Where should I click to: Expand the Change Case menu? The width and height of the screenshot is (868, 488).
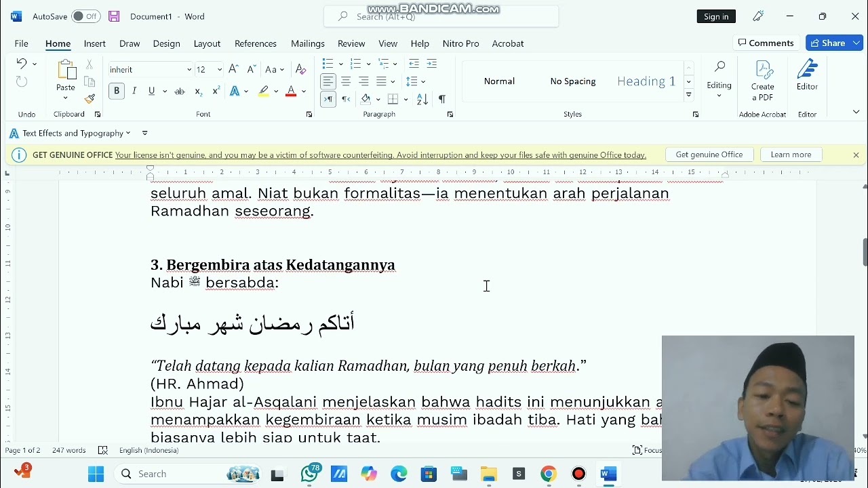point(275,69)
